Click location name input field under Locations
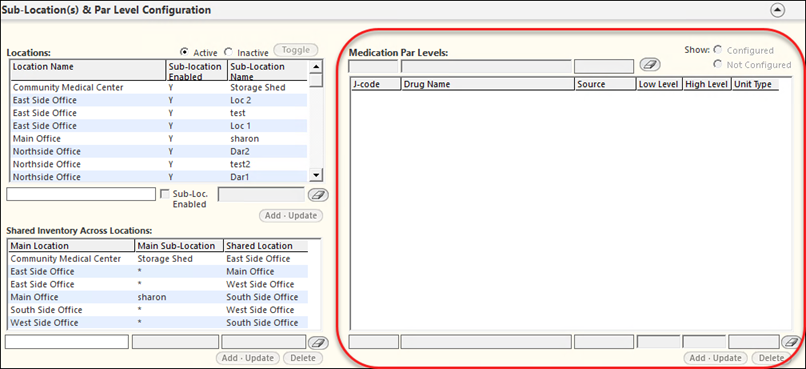806x369 pixels. point(81,194)
